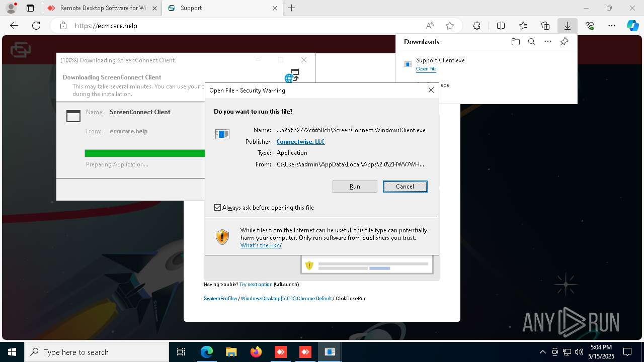Open the tab actions menu icon

pyautogui.click(x=30, y=8)
